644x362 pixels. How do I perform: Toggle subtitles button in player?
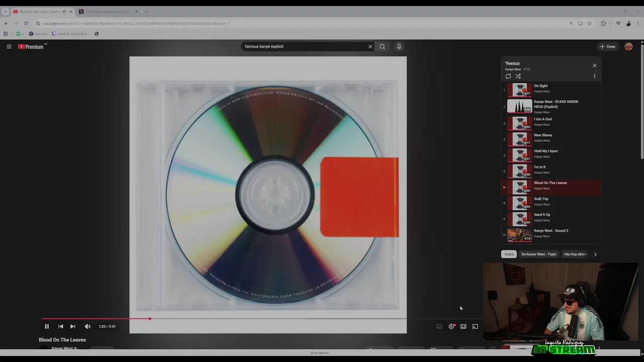439,326
